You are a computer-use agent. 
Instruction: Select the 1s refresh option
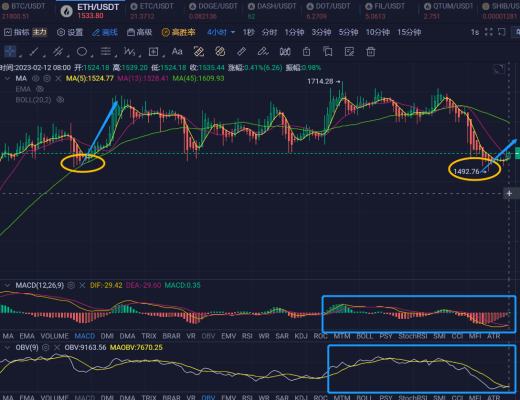click(475, 32)
